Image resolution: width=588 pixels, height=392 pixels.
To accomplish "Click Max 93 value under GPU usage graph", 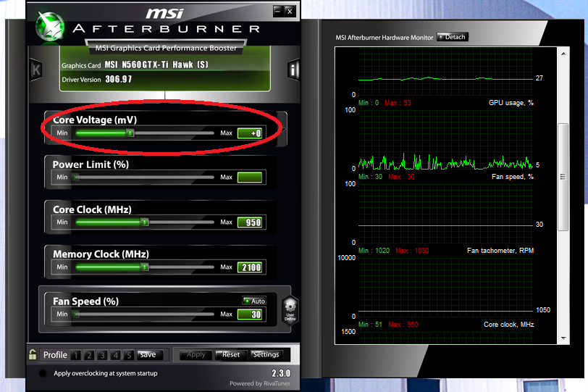I will tap(398, 103).
